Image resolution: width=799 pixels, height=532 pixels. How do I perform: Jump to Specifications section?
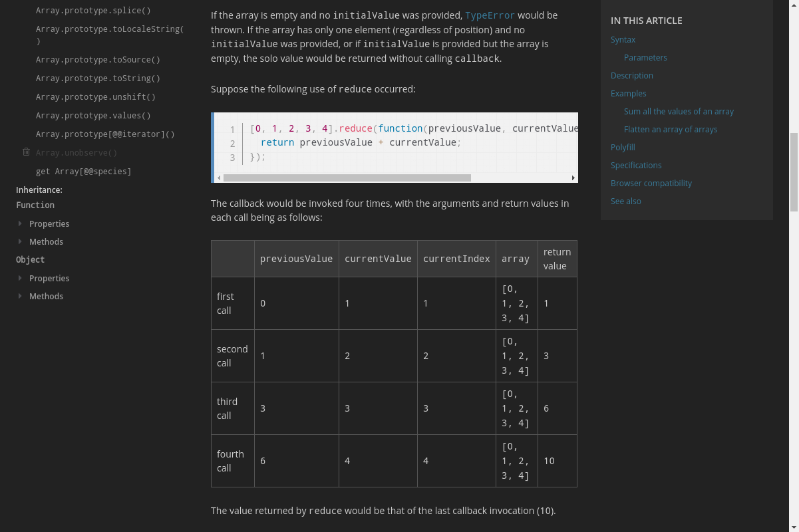tap(636, 166)
